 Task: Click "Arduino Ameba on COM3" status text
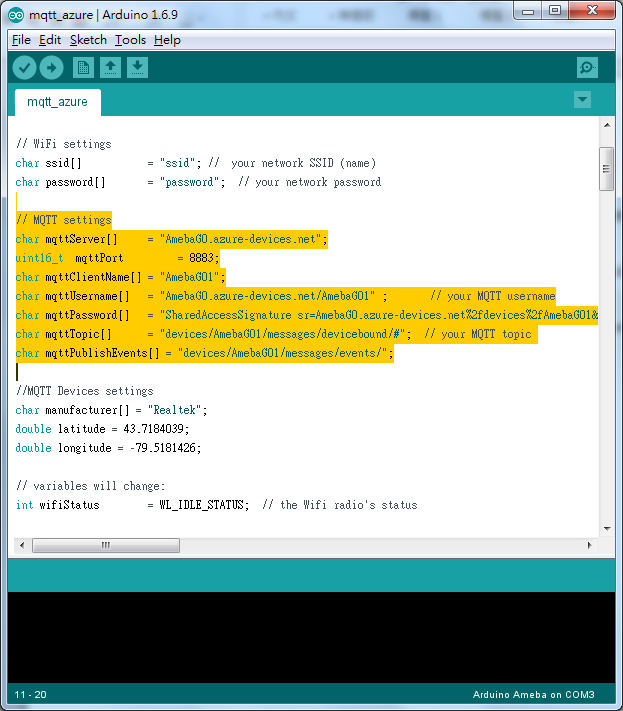coord(534,695)
